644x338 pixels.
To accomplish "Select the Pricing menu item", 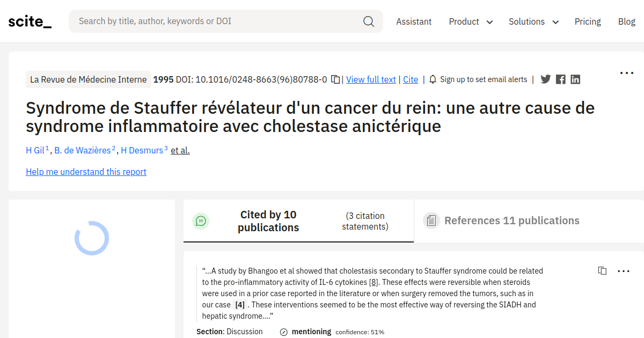I will click(x=588, y=21).
